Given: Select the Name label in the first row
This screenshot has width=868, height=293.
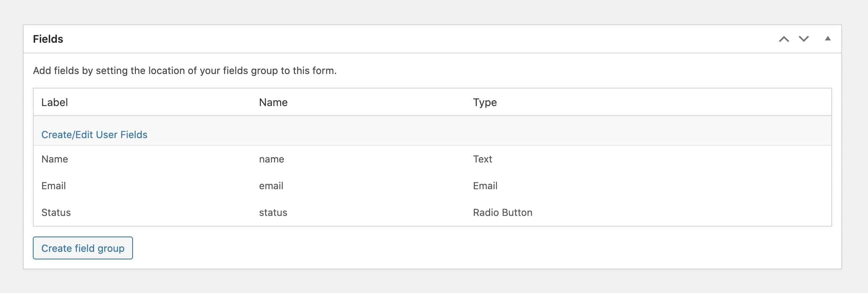Looking at the screenshot, I should [55, 159].
